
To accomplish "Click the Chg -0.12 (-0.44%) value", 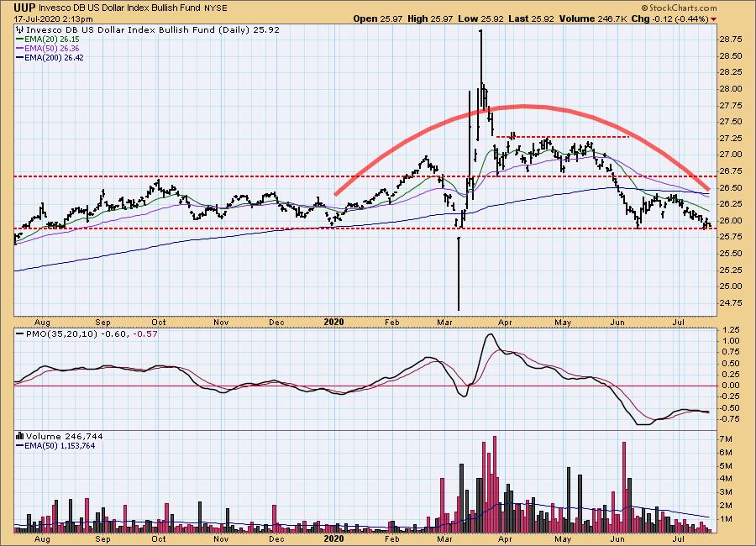I will point(670,18).
